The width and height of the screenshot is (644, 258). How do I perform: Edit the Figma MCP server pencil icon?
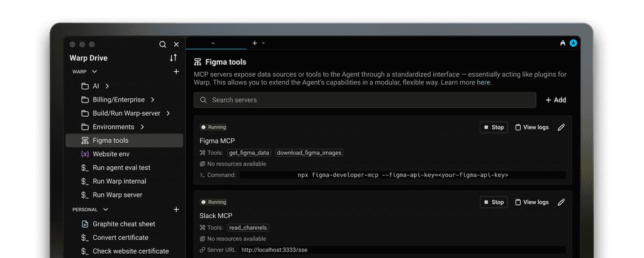562,127
